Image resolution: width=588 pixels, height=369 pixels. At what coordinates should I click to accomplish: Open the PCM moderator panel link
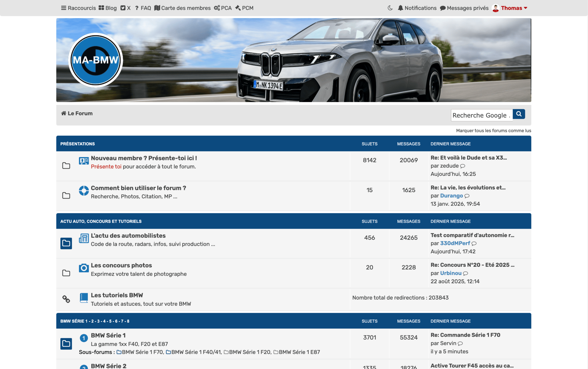[x=244, y=8]
